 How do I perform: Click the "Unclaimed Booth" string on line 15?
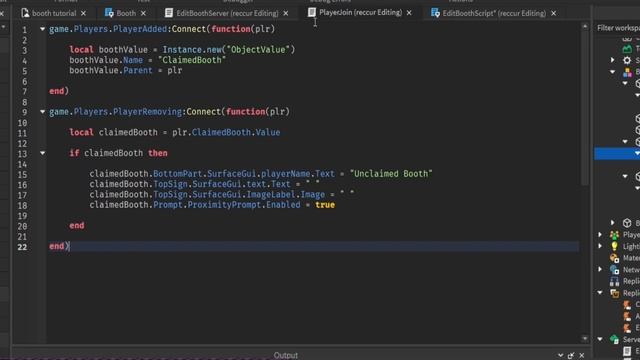pos(391,173)
